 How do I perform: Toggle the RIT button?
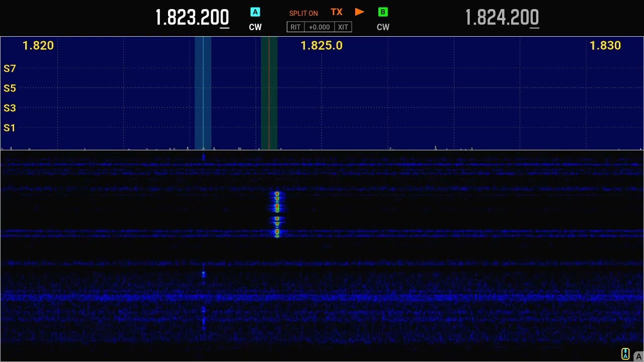coord(296,27)
